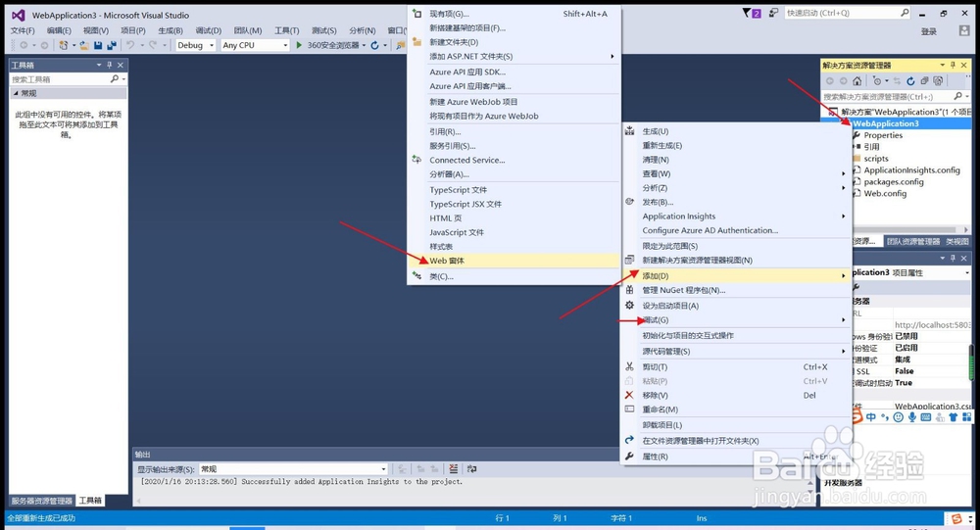Click the Redo icon in toolbar
The image size is (980, 530).
click(153, 45)
